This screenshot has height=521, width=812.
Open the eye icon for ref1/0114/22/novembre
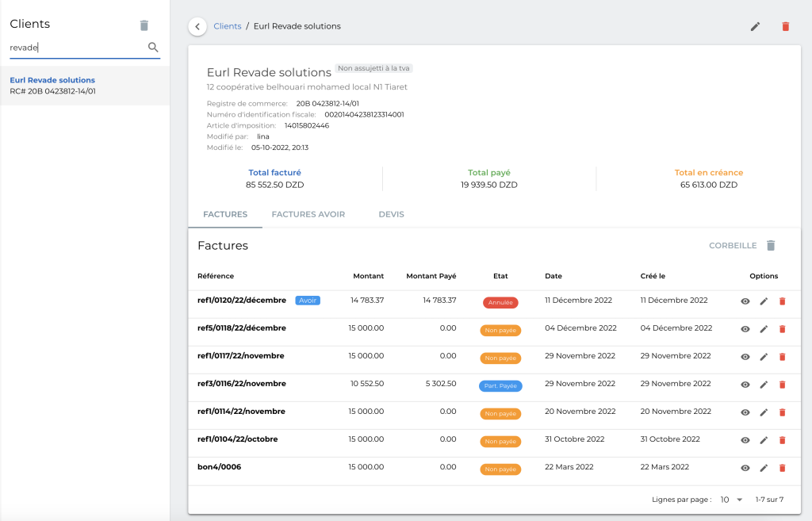(x=745, y=412)
